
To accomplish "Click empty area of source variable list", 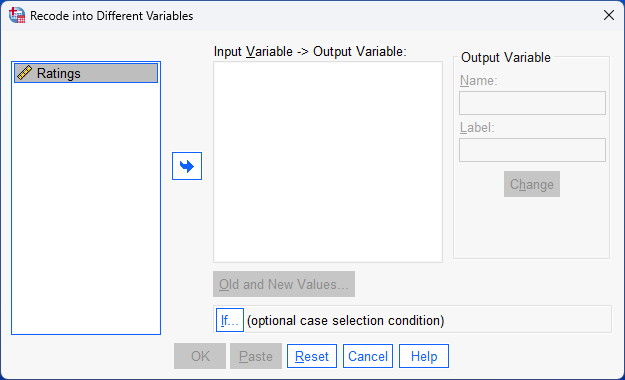I will tap(86, 207).
